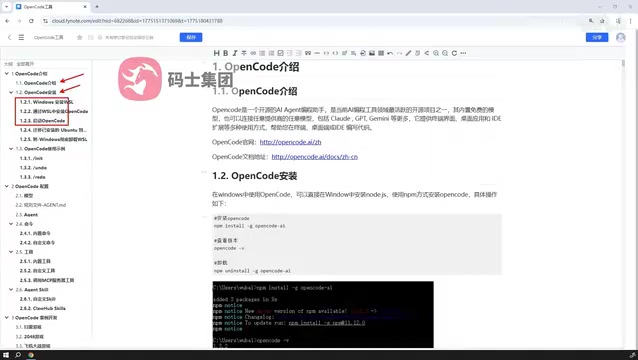Insert an image from the toolbar
The image size is (638, 360).
coord(372,53)
